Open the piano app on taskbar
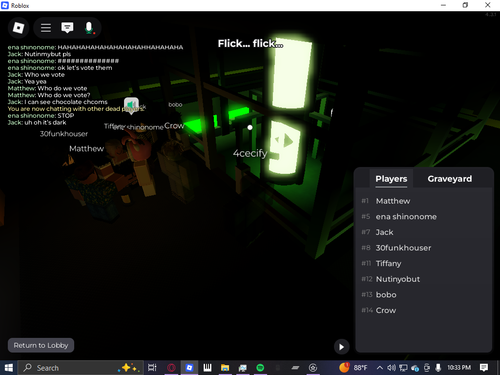Image resolution: width=500 pixels, height=375 pixels. point(207,368)
